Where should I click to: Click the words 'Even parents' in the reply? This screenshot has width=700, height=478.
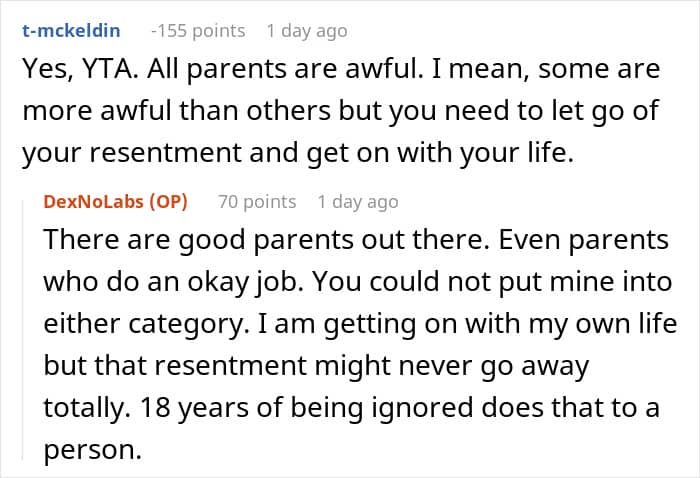click(583, 240)
